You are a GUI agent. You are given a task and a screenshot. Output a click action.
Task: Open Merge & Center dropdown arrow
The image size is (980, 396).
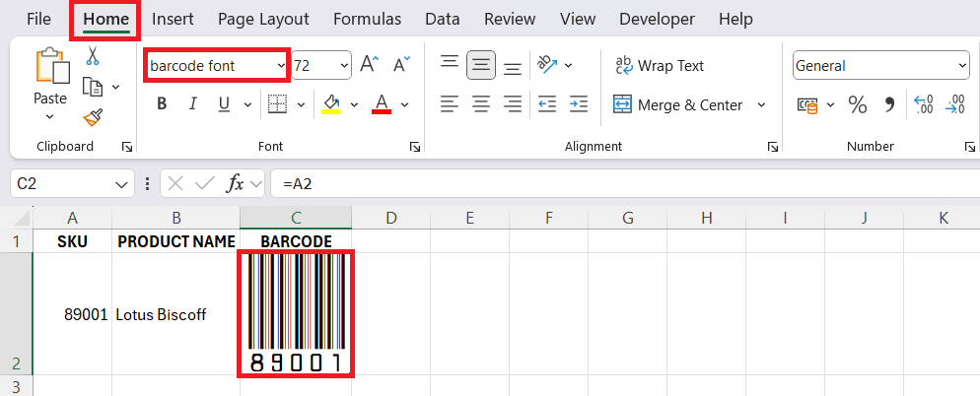pyautogui.click(x=761, y=105)
